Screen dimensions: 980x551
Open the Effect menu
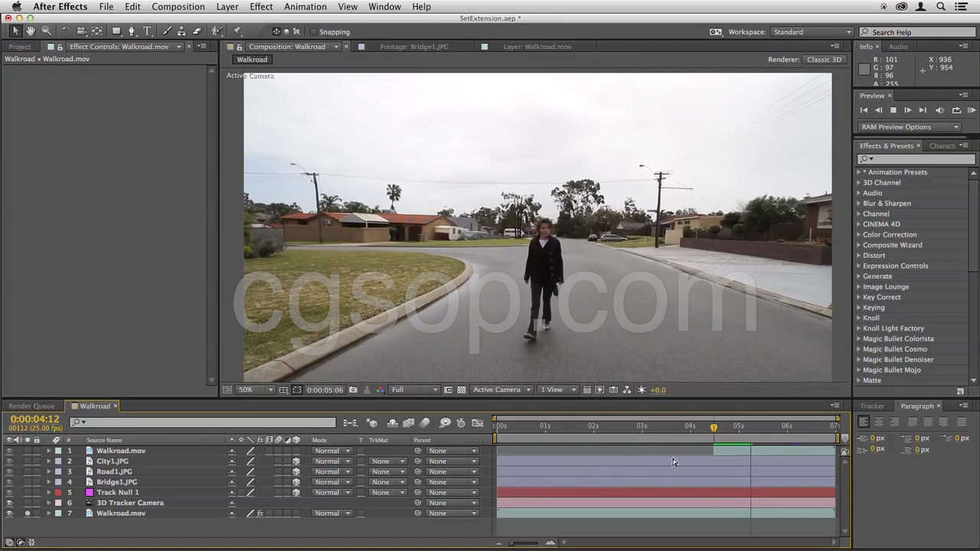click(x=261, y=7)
